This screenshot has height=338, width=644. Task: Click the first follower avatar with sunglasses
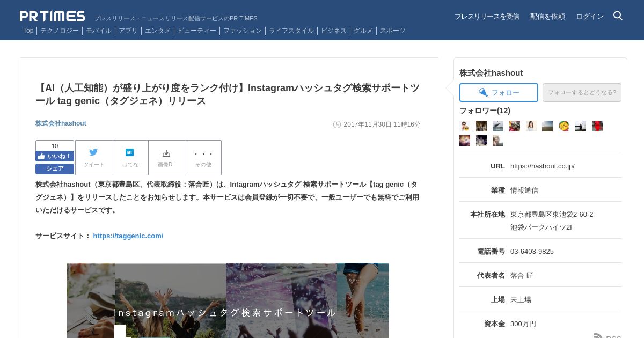click(x=465, y=126)
